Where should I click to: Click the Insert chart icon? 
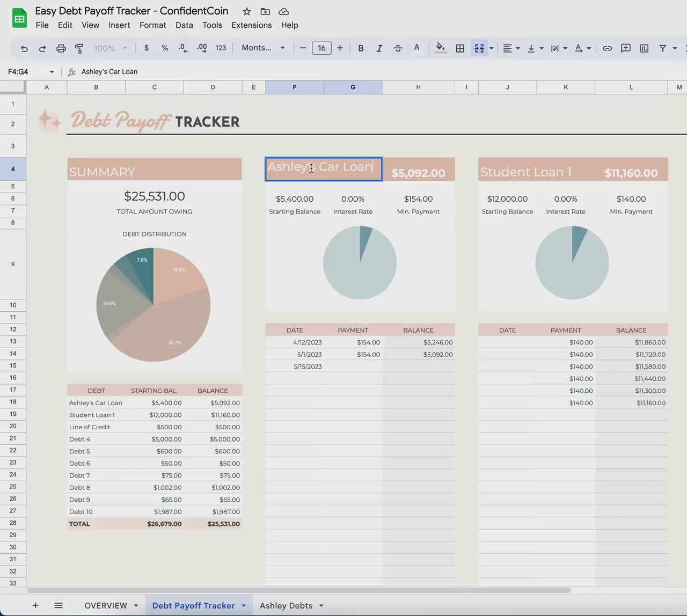coord(644,48)
